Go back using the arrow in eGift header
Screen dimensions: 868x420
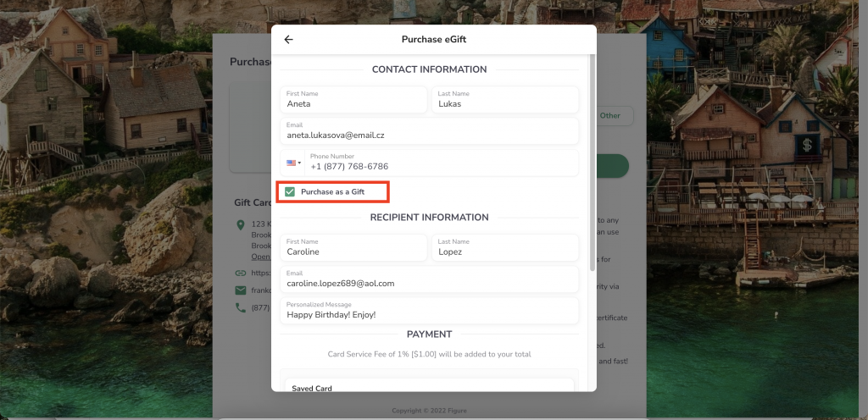tap(288, 39)
